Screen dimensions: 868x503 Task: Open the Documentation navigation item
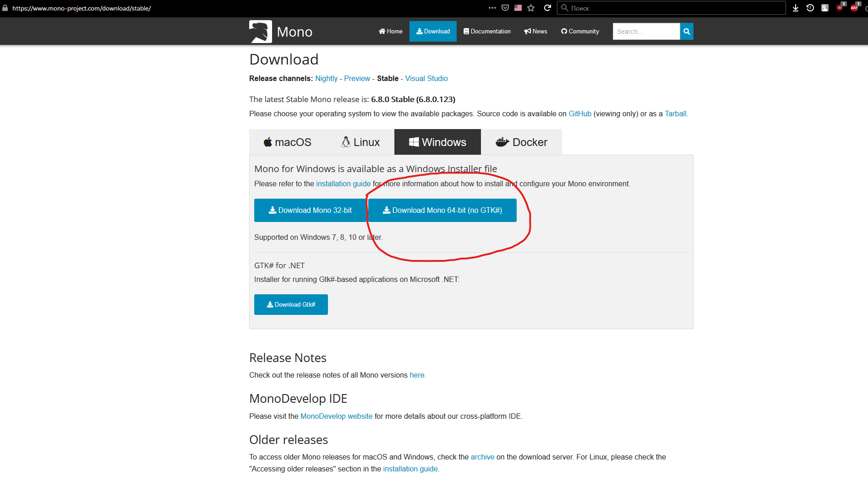pyautogui.click(x=487, y=32)
